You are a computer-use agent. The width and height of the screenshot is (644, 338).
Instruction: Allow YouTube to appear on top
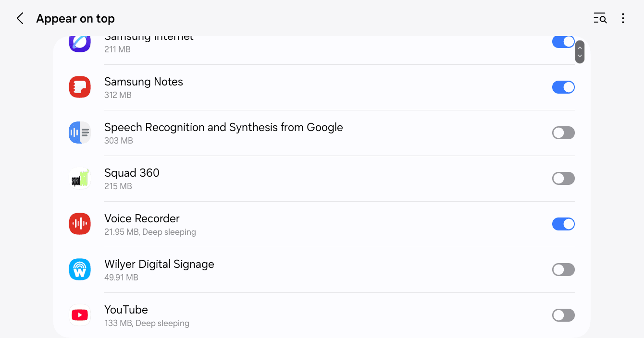pos(563,315)
